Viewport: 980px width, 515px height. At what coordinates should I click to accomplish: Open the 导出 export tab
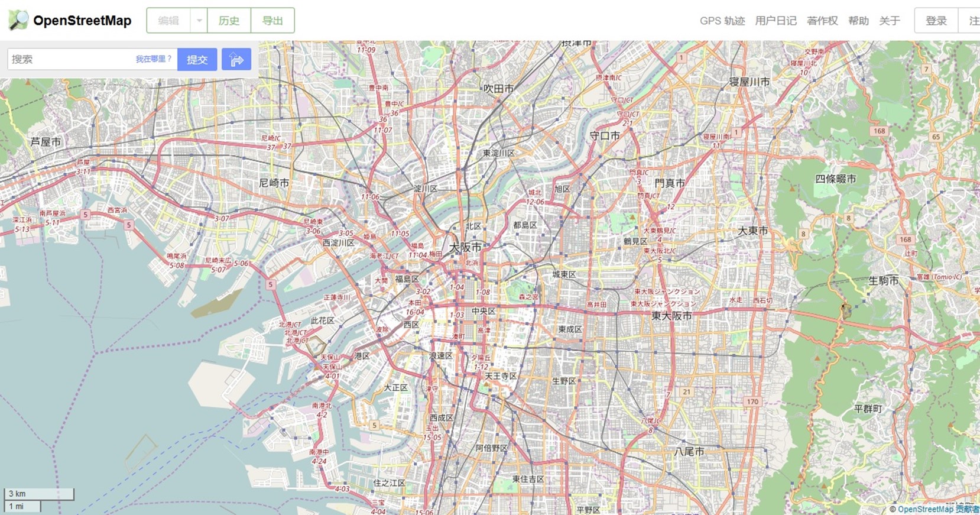coord(272,21)
